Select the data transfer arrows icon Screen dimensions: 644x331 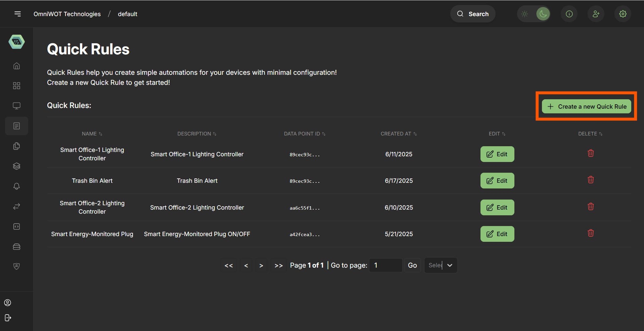point(16,206)
